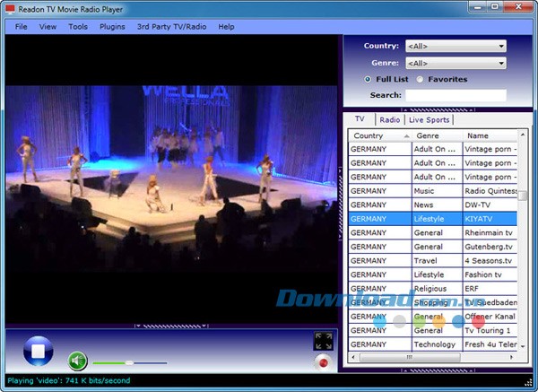The width and height of the screenshot is (538, 392).
Task: Open the View menu
Action: coord(48,26)
